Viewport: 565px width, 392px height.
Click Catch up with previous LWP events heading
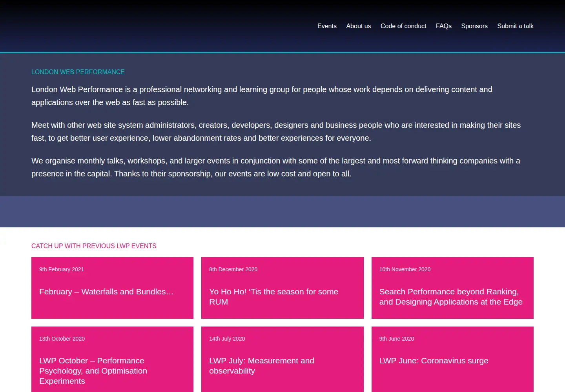point(94,246)
